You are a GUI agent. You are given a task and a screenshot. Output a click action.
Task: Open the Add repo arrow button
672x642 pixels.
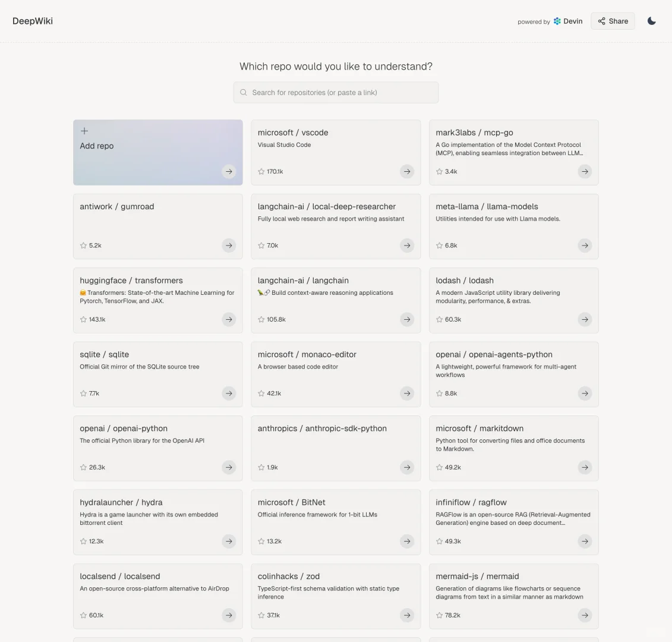(x=229, y=171)
